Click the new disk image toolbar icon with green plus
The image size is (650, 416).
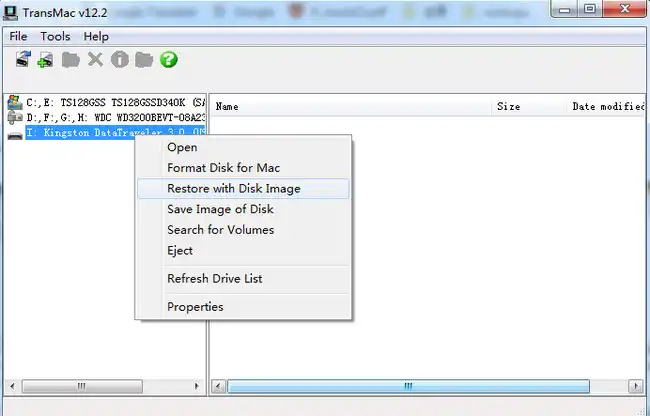pos(45,60)
